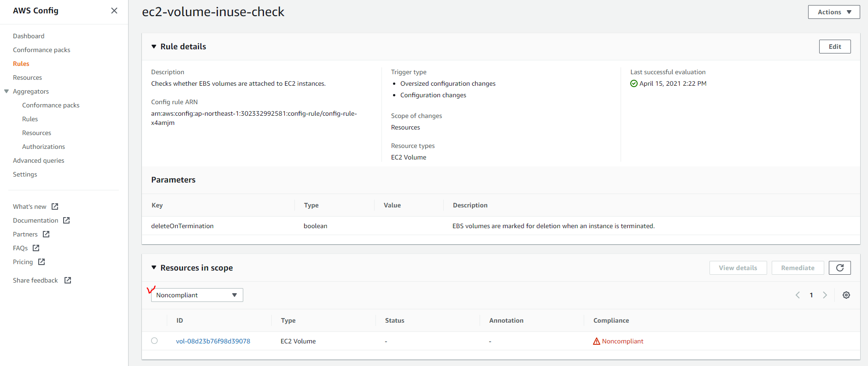Open the Actions dropdown menu

tap(834, 12)
